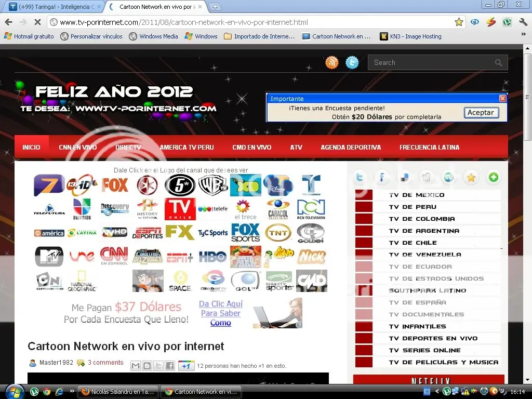The image size is (532, 399).
Task: Stop loading the page with X button
Action: [x=37, y=22]
